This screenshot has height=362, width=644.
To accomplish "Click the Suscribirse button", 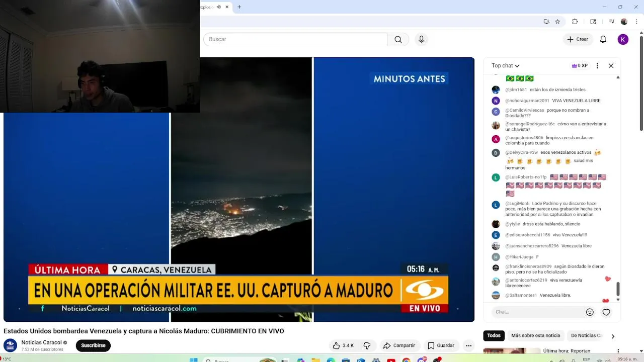I will click(x=93, y=345).
